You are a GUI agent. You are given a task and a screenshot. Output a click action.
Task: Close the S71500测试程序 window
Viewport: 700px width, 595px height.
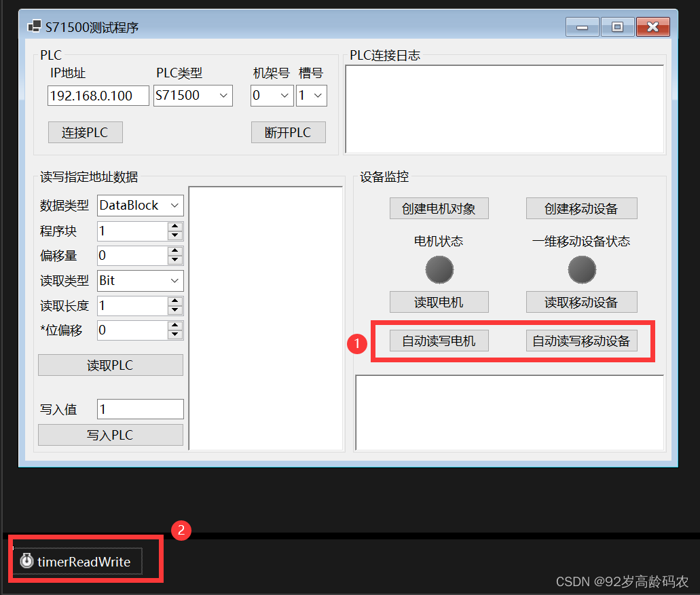(x=652, y=26)
